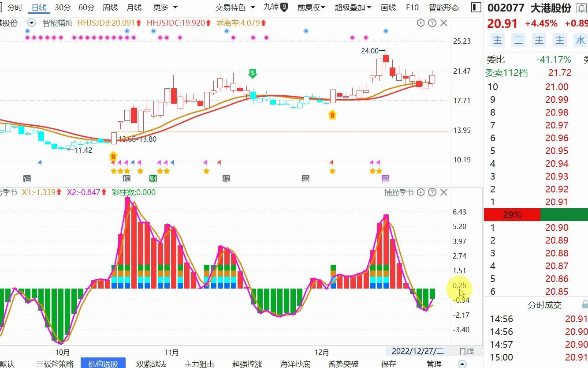This screenshot has width=588, height=368.
Task: Open main chart indicator help icon
Action: click(432, 23)
